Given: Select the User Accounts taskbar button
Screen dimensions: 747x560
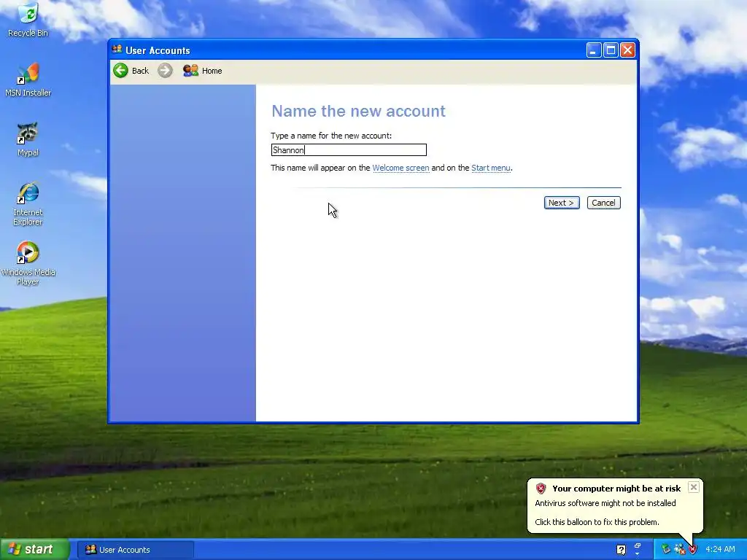Looking at the screenshot, I should click(x=135, y=550).
